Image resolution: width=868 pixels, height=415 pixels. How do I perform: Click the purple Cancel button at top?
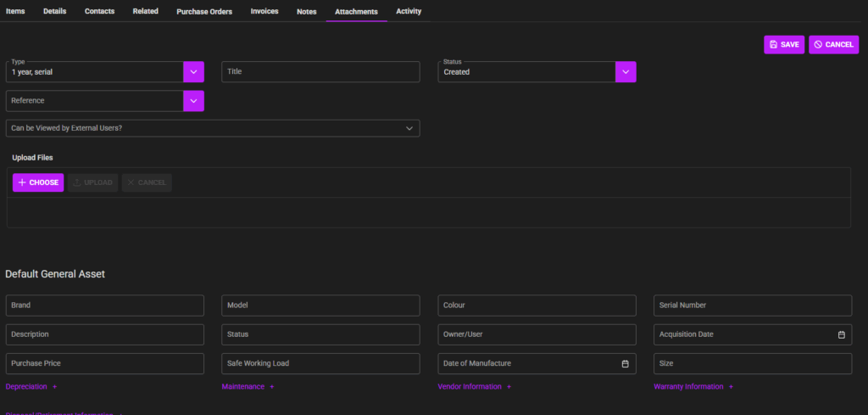833,45
